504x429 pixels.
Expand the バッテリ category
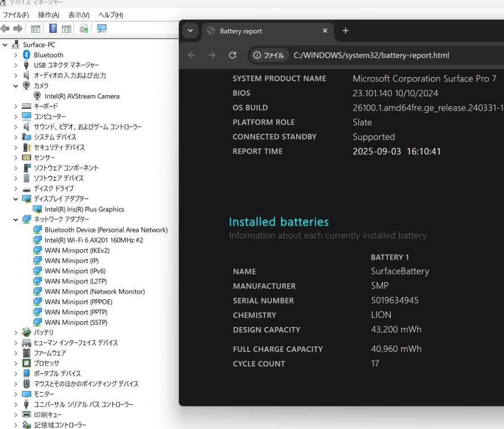[16, 333]
